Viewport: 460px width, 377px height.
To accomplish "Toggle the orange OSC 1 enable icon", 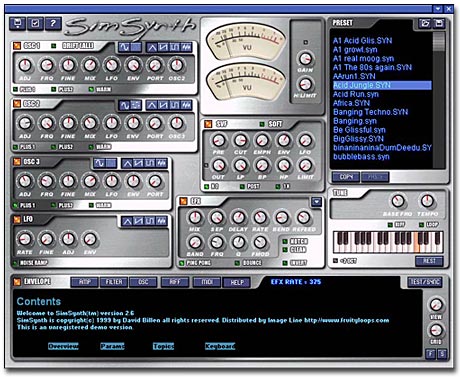I will pyautogui.click(x=17, y=46).
